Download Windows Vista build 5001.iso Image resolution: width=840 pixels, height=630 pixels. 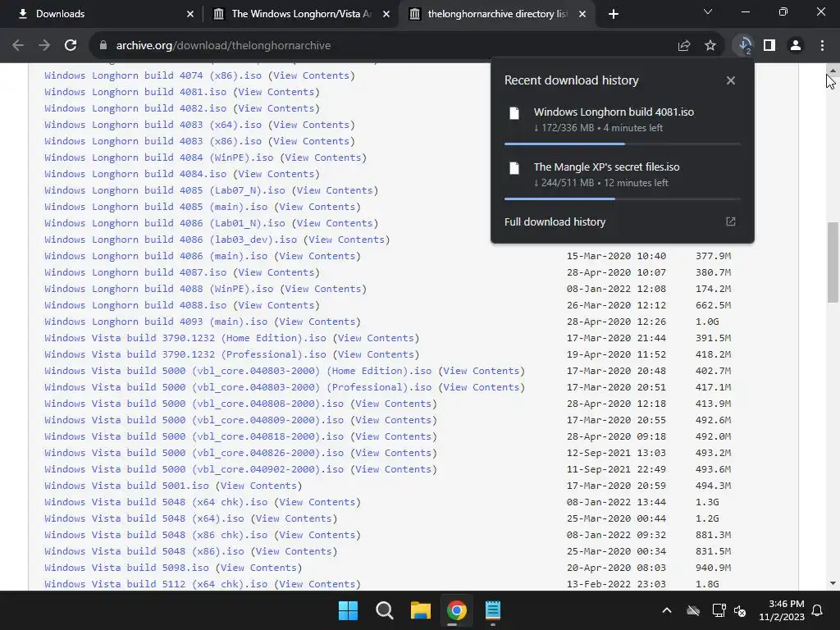[126, 486]
